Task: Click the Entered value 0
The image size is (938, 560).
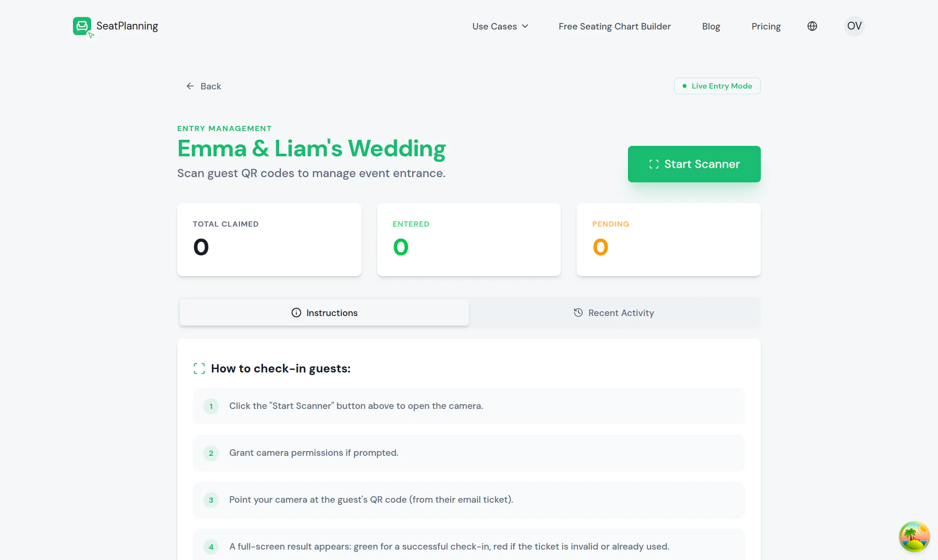Action: tap(401, 247)
